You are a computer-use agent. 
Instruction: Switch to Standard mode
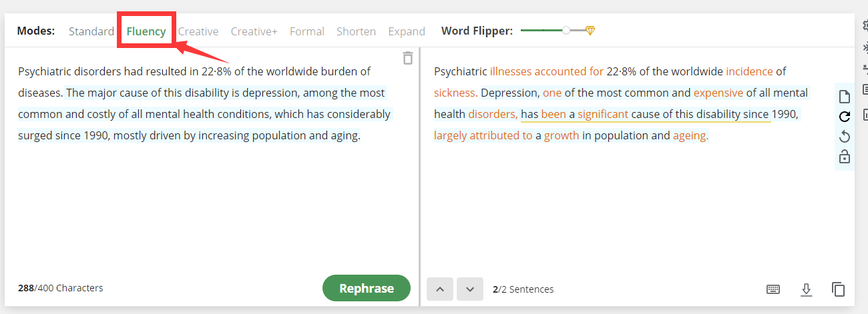click(x=91, y=31)
